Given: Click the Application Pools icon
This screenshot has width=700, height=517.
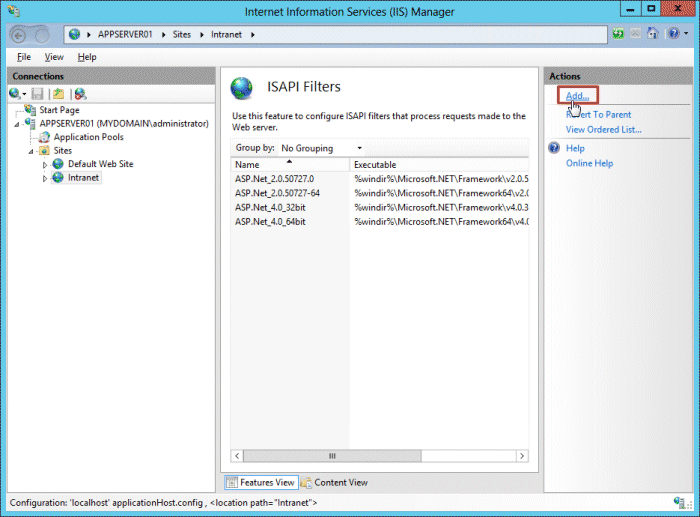Looking at the screenshot, I should tap(44, 137).
